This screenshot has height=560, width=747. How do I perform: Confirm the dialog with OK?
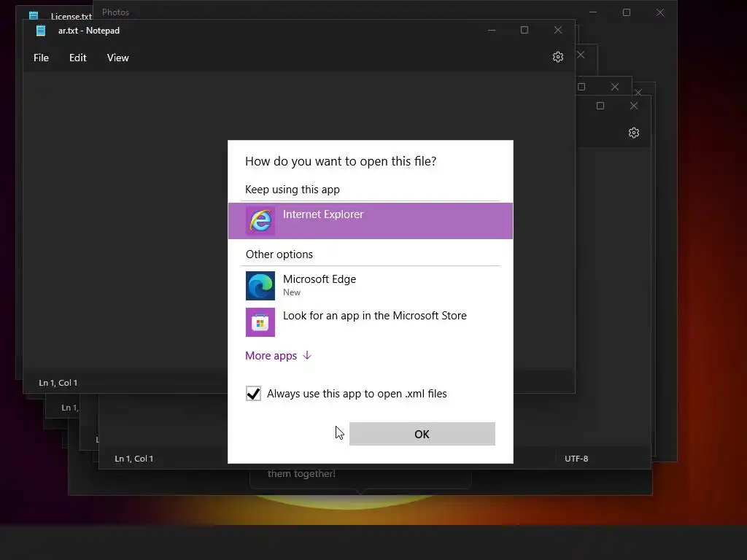pos(422,434)
